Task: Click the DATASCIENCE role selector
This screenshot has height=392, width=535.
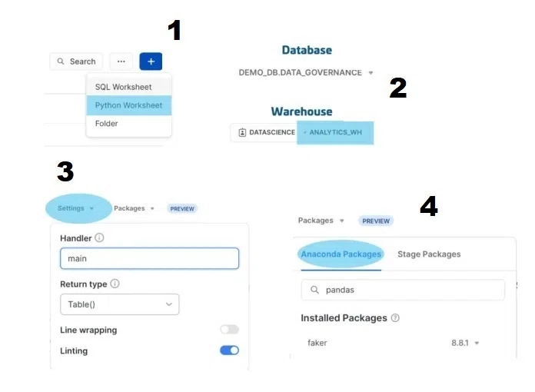Action: coord(267,132)
